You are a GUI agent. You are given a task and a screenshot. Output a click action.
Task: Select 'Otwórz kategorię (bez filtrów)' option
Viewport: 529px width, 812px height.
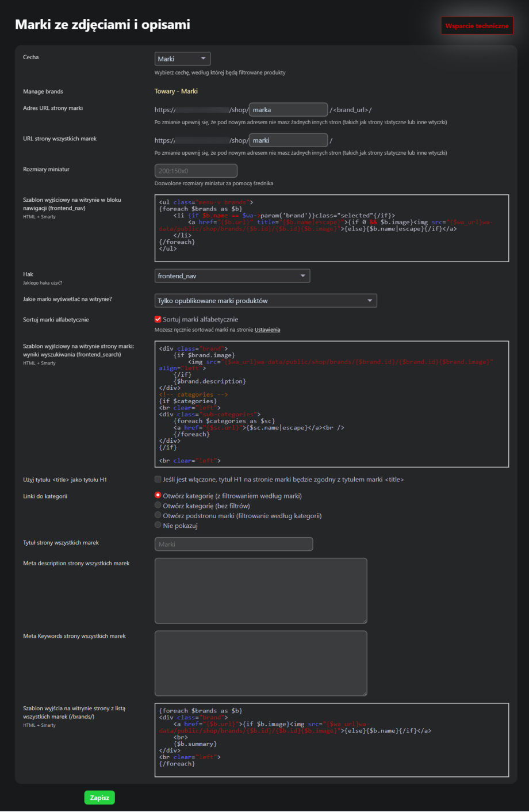158,505
